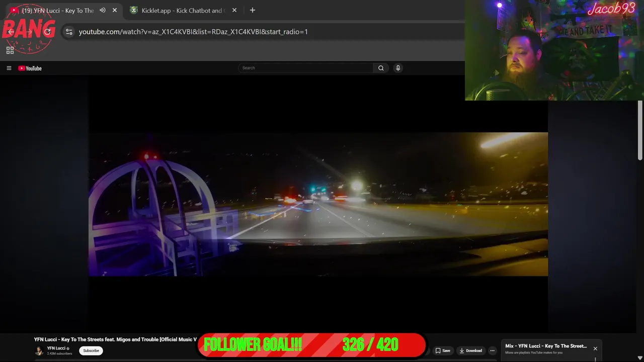
Task: Open the YFN Lucci channel name link
Action: [x=56, y=348]
